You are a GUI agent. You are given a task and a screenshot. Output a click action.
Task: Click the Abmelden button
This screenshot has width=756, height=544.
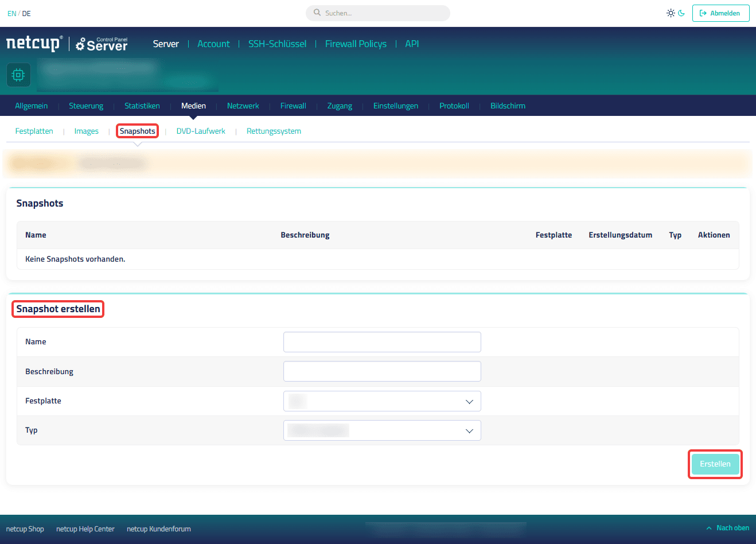tap(720, 13)
